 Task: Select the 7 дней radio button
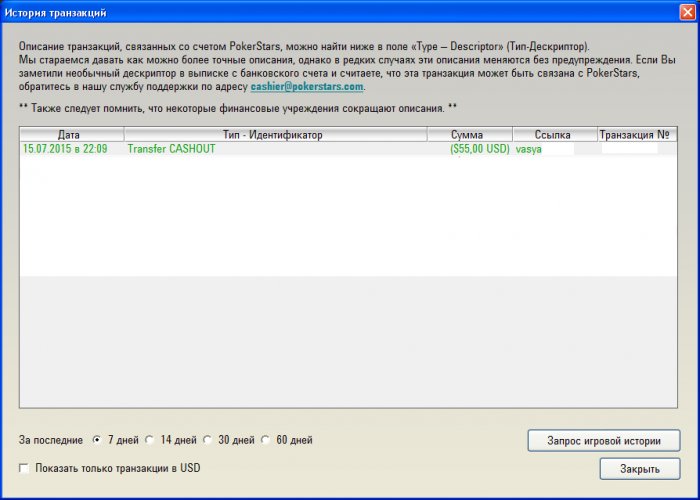pyautogui.click(x=97, y=440)
